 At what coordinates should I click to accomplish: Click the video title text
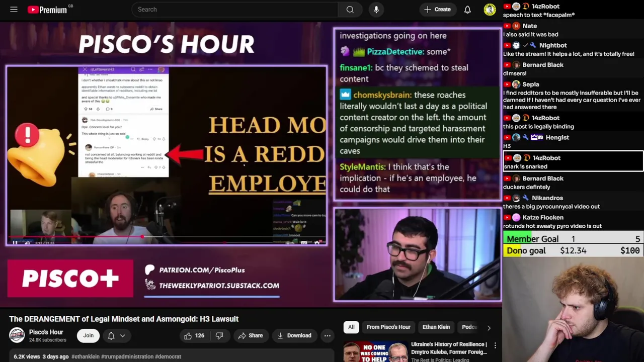124,319
